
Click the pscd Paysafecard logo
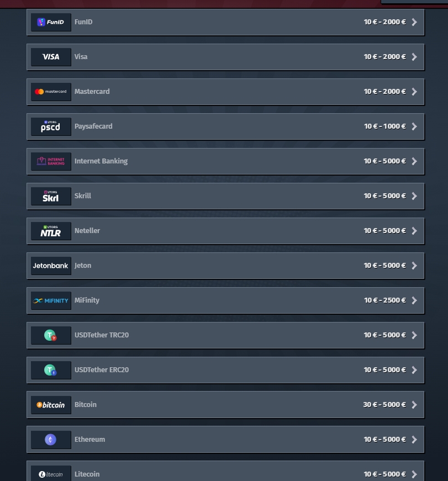click(x=51, y=126)
